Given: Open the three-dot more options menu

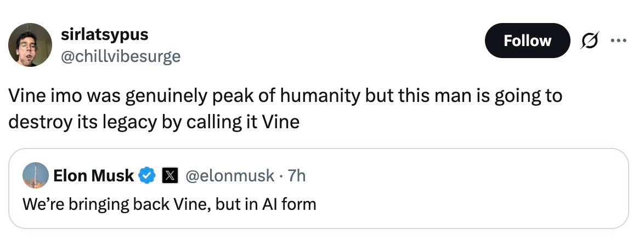Looking at the screenshot, I should pos(619,40).
